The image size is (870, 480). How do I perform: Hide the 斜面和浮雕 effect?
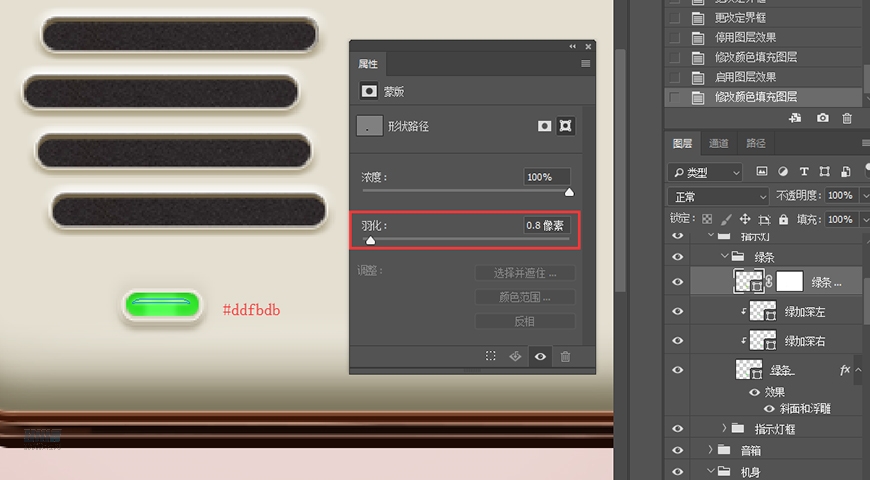(771, 408)
